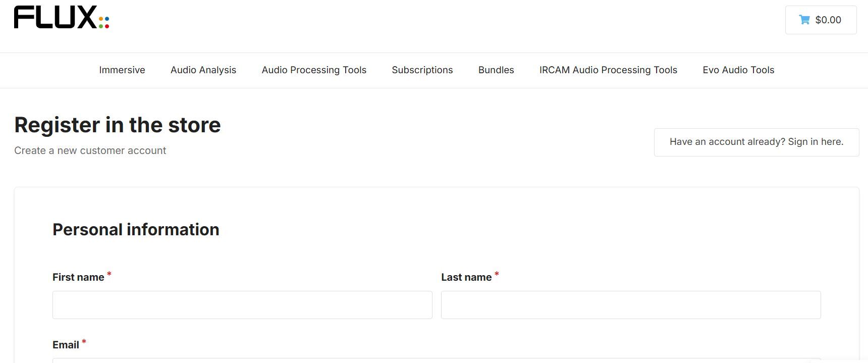Screen dimensions: 868x363
Task: Click the Last name label
Action: pos(466,277)
